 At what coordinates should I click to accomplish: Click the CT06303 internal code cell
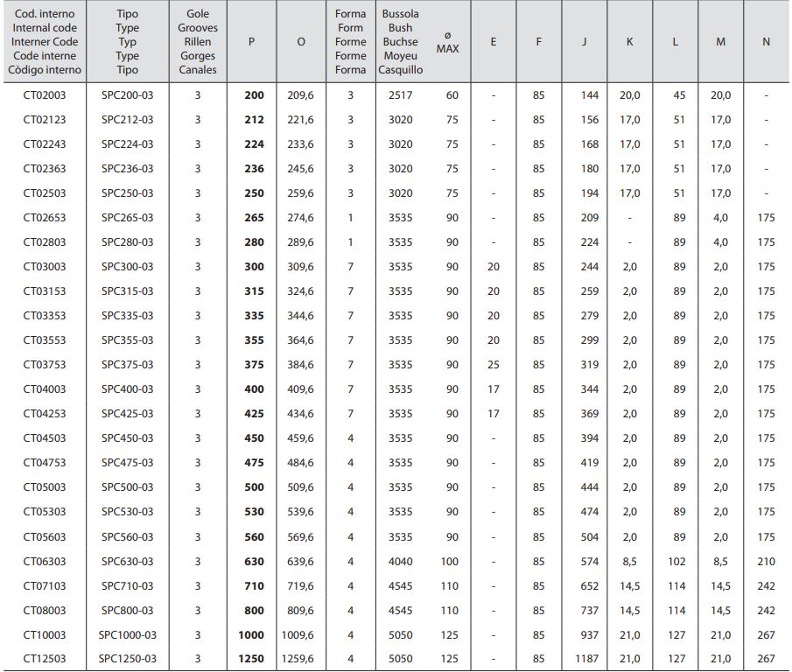pyautogui.click(x=44, y=561)
